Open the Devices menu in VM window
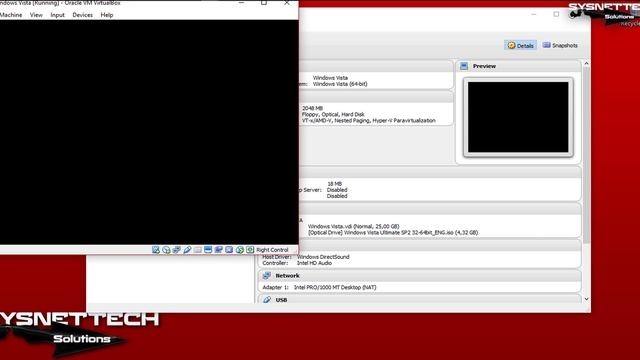The height and width of the screenshot is (360, 640). click(82, 15)
